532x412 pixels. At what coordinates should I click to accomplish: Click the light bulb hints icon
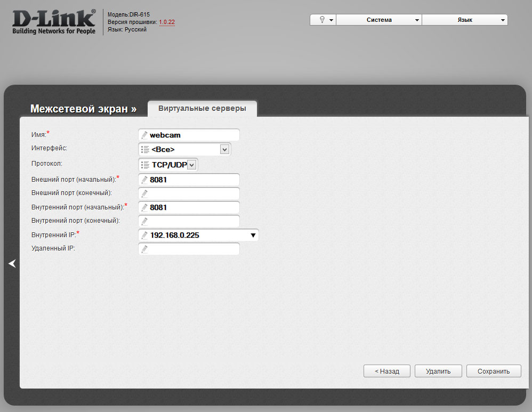pyautogui.click(x=322, y=20)
